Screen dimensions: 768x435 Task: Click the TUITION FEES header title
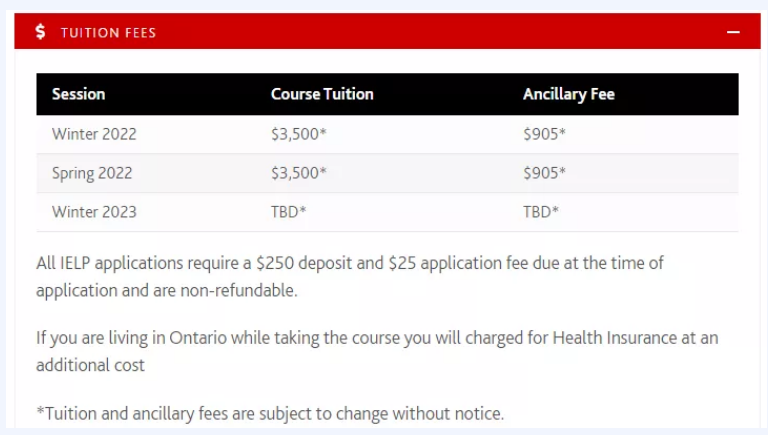(x=108, y=33)
